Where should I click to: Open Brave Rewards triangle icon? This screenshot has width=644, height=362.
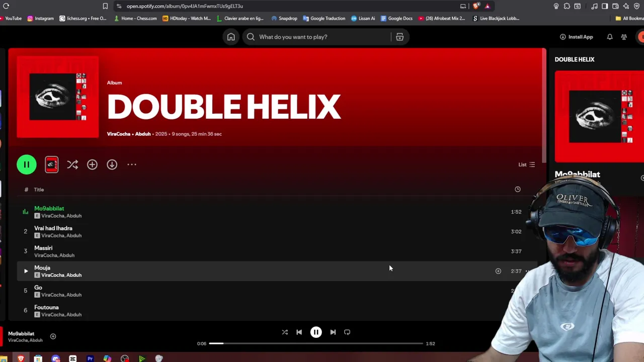pos(487,6)
